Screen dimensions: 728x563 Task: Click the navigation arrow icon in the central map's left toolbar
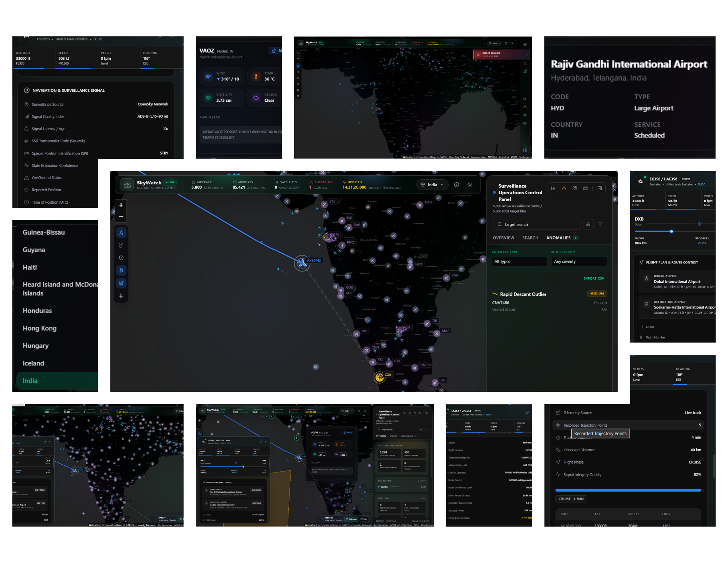pos(121,232)
